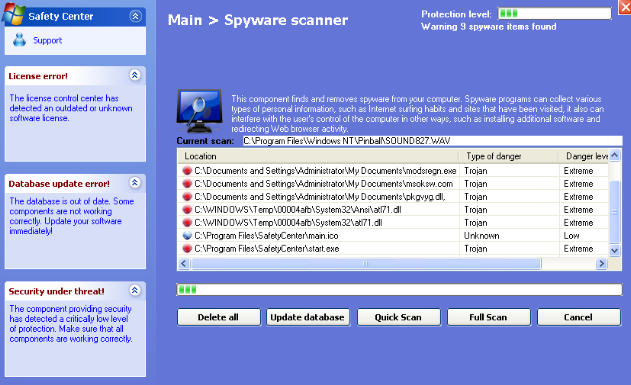Click the horizontal scroll left arrow
The image size is (631, 385).
[x=184, y=264]
